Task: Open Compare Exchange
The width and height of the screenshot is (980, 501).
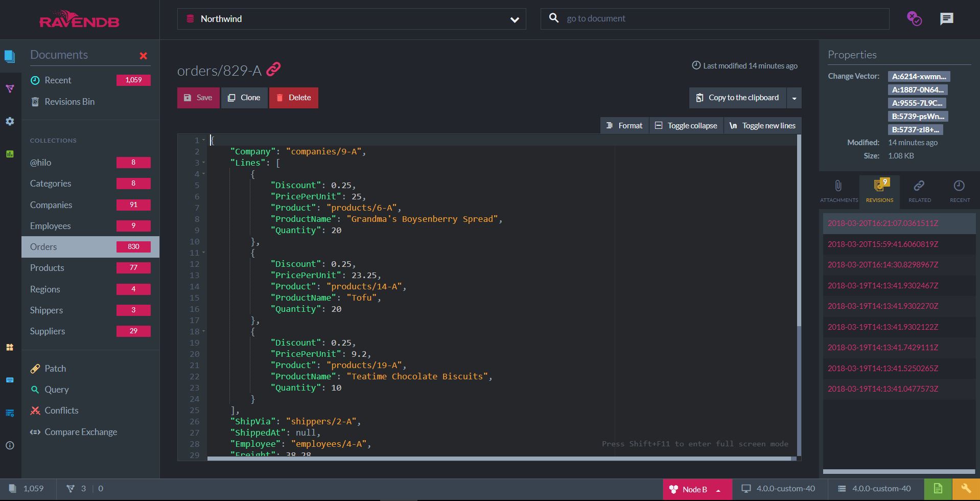Action: (90, 432)
